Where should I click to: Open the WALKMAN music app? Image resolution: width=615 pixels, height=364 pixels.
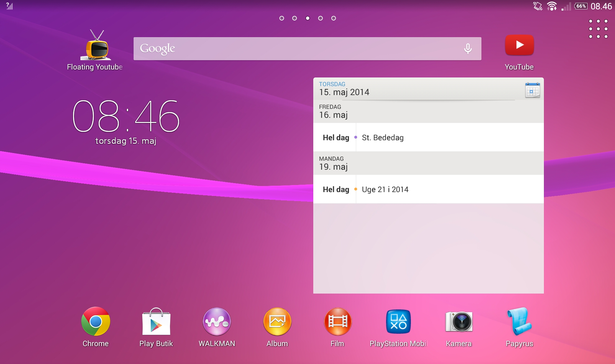pos(217,322)
